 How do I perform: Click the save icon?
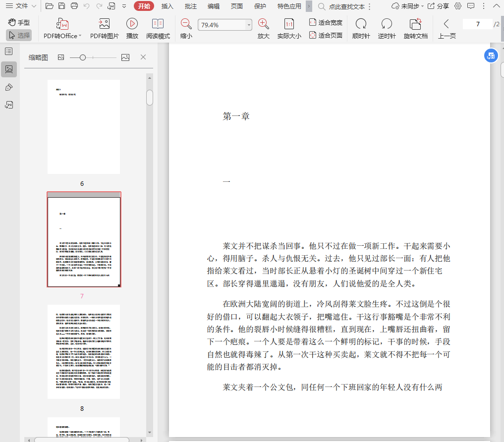pyautogui.click(x=62, y=6)
